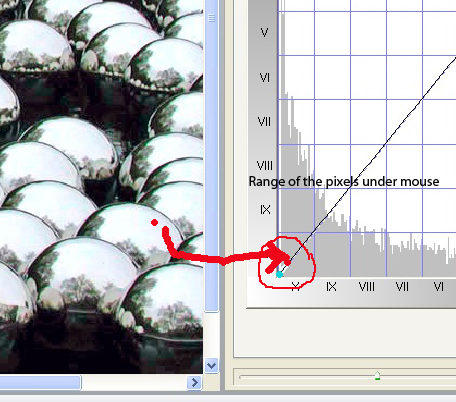The image size is (456, 402).
Task: Click the horizontal scrollbar right arrow
Action: click(194, 382)
